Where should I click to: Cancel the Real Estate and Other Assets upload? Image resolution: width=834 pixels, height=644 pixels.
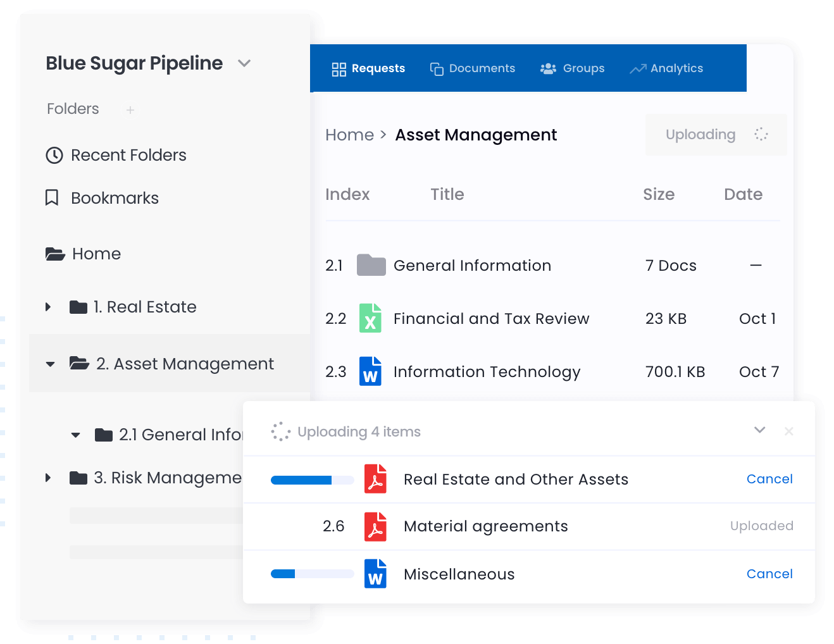point(769,479)
